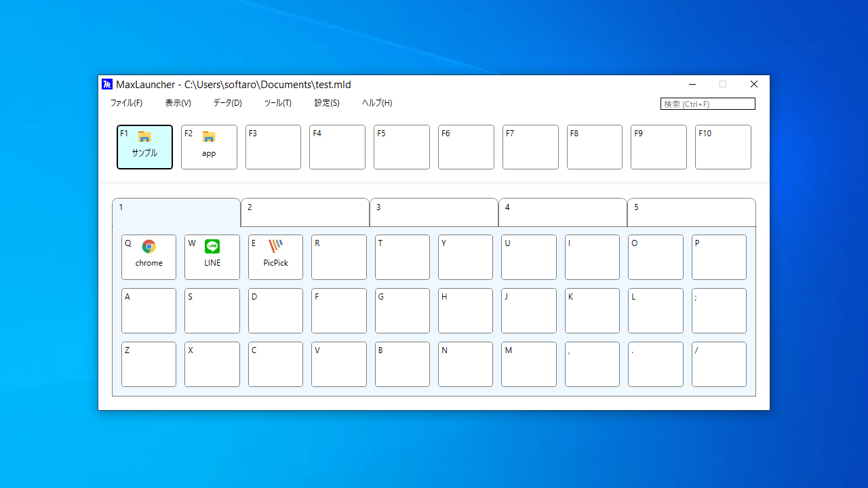Click the empty Y key slot
This screenshot has width=868, height=488.
[x=465, y=257]
